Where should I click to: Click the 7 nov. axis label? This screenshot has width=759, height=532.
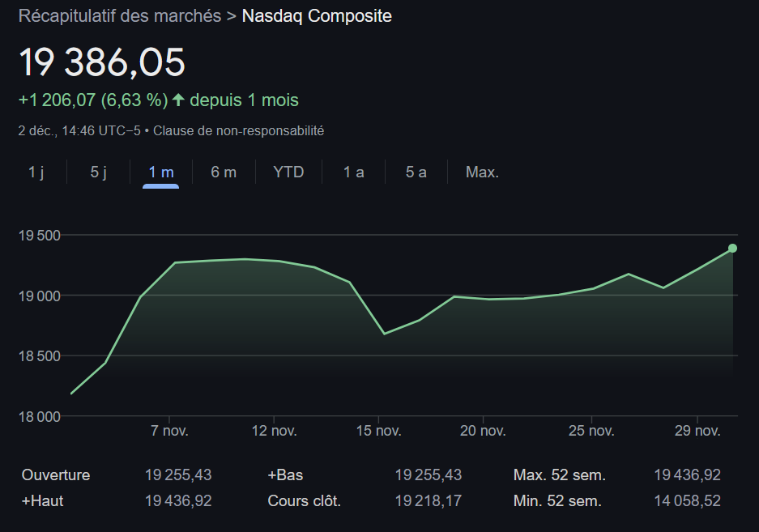(169, 431)
